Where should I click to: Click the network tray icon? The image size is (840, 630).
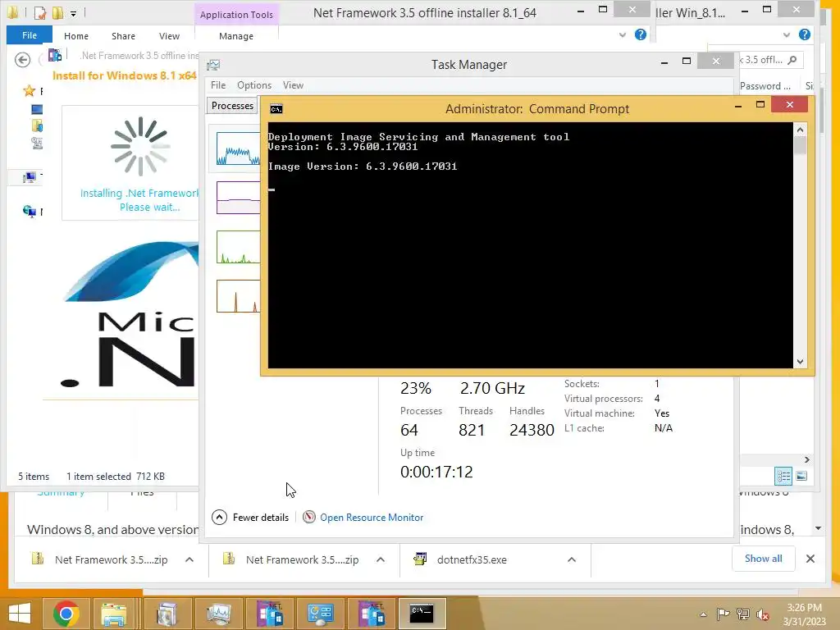coord(743,614)
